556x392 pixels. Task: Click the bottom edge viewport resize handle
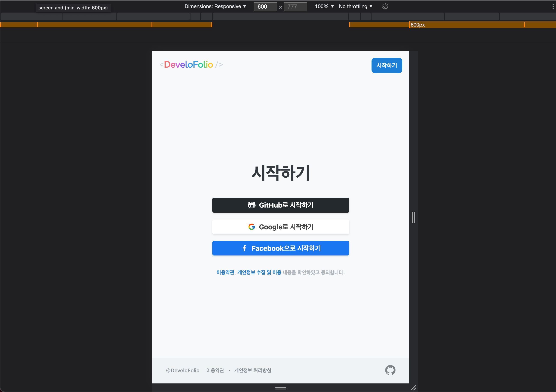(x=281, y=388)
